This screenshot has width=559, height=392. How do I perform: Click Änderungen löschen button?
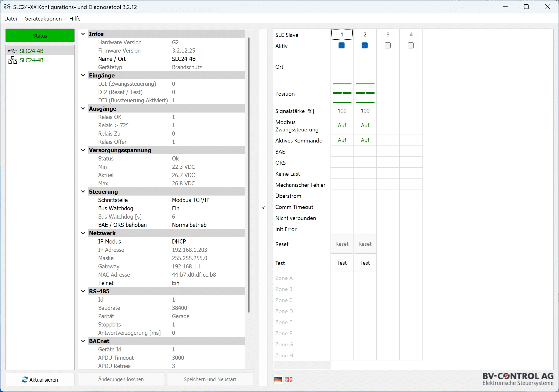pyautogui.click(x=121, y=379)
